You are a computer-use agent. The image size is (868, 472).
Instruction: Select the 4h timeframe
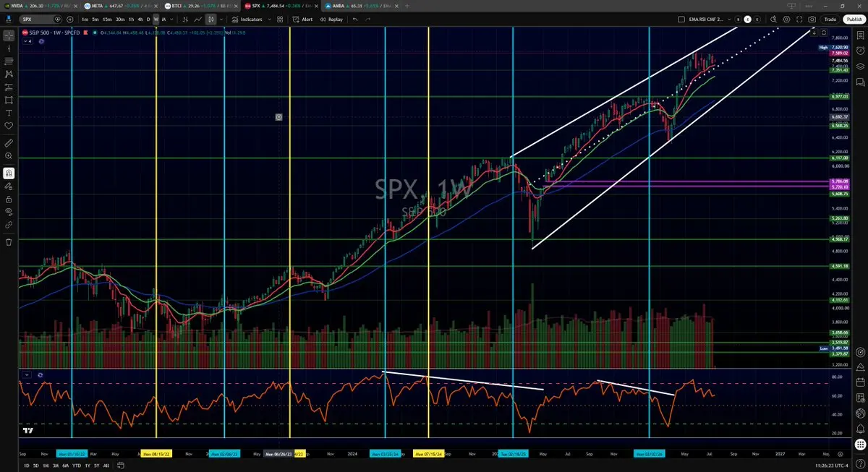click(x=140, y=19)
